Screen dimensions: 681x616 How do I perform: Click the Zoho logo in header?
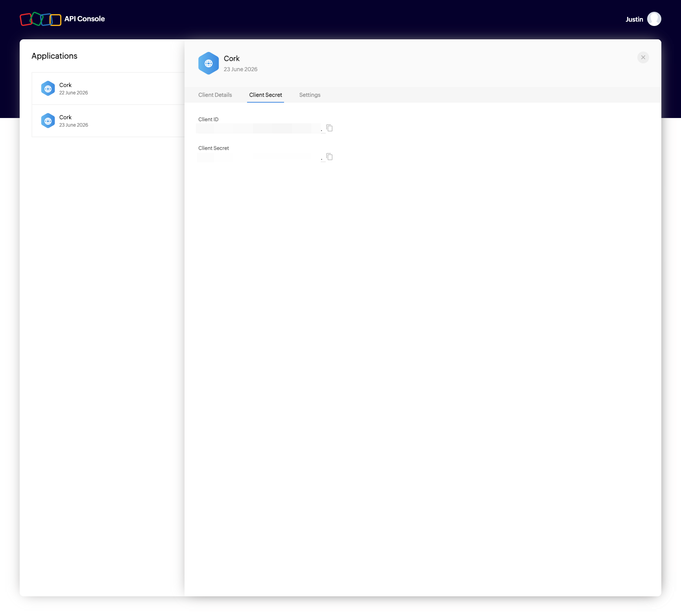tap(41, 19)
